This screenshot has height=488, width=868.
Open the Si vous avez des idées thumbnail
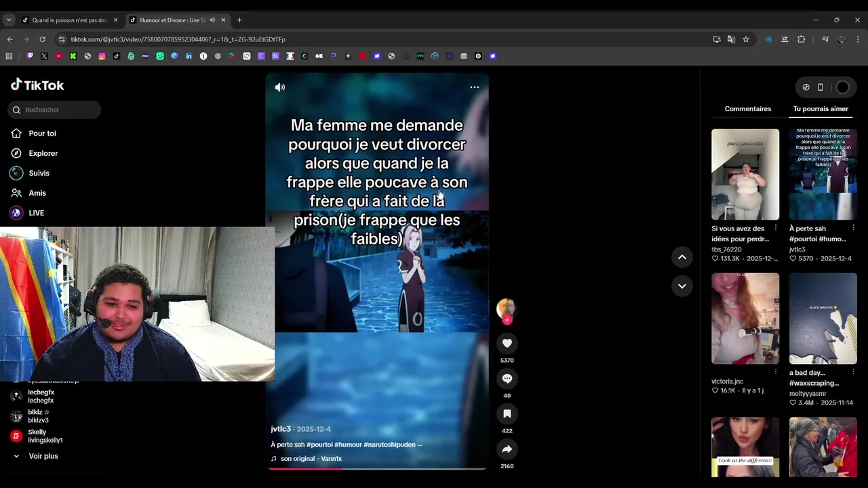[x=745, y=174]
